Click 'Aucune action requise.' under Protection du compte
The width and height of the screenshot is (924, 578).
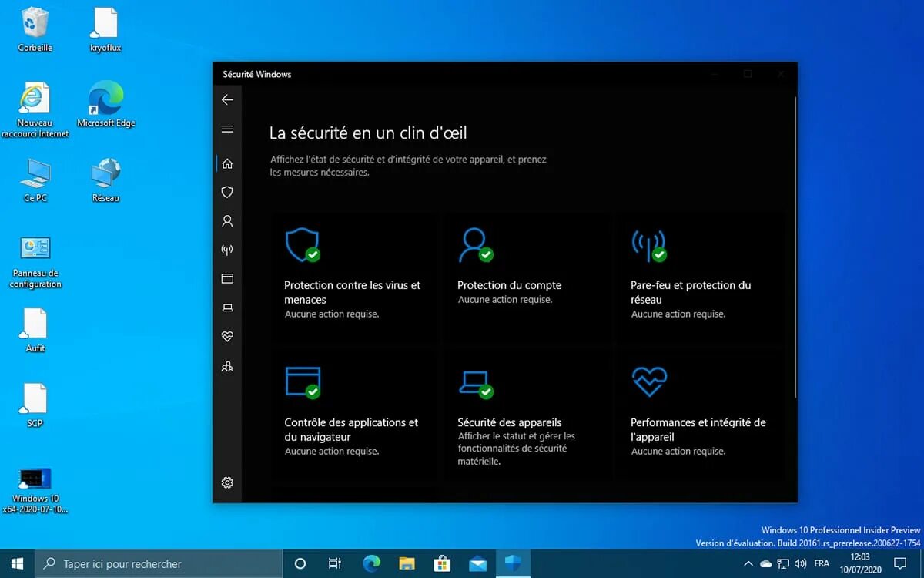click(505, 299)
